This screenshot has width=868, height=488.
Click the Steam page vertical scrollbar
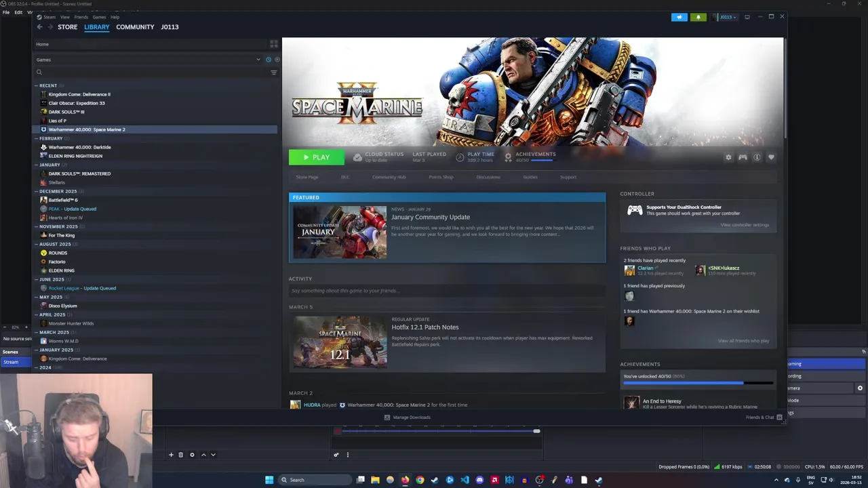(785, 88)
